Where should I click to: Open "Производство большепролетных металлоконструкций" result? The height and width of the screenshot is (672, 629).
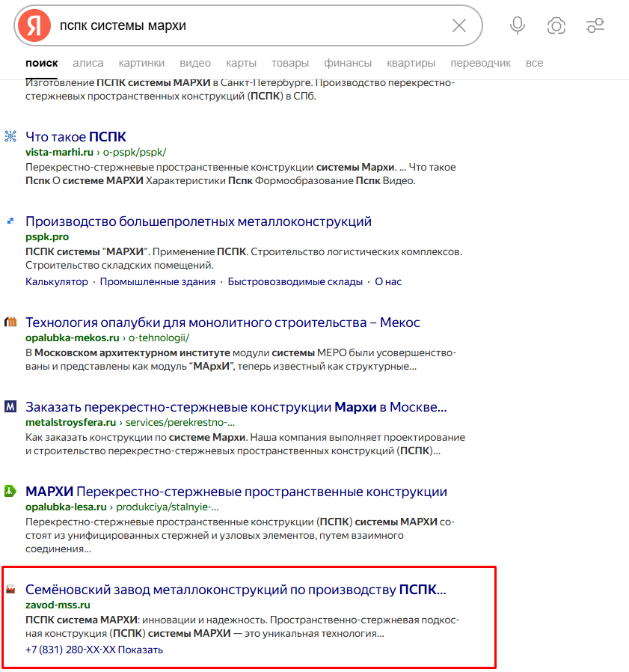[198, 222]
